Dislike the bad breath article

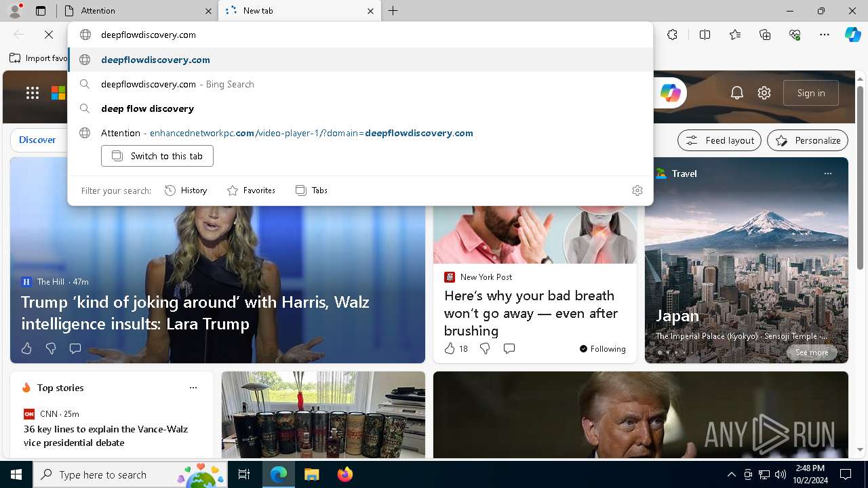click(x=485, y=348)
